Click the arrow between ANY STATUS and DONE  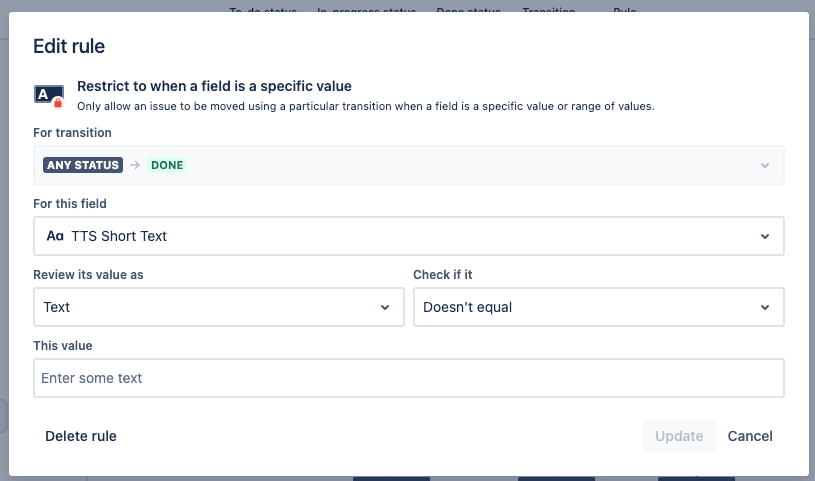click(135, 165)
